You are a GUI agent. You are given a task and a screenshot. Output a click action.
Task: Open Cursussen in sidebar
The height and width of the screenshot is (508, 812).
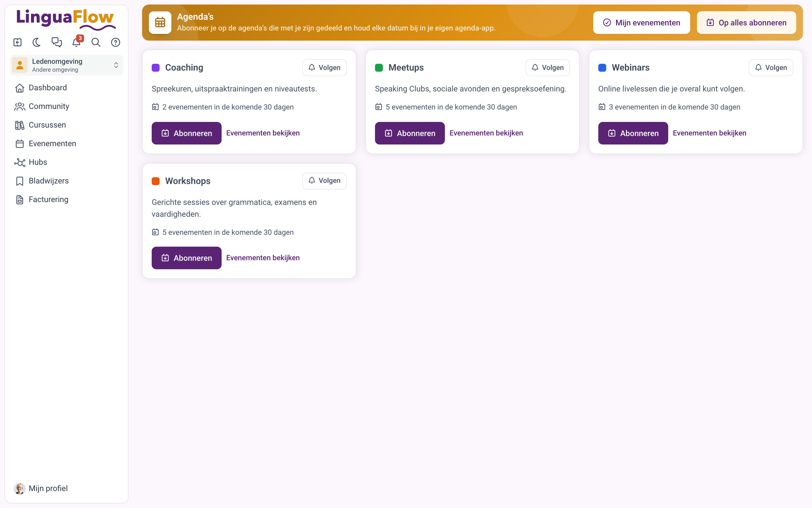(67, 125)
